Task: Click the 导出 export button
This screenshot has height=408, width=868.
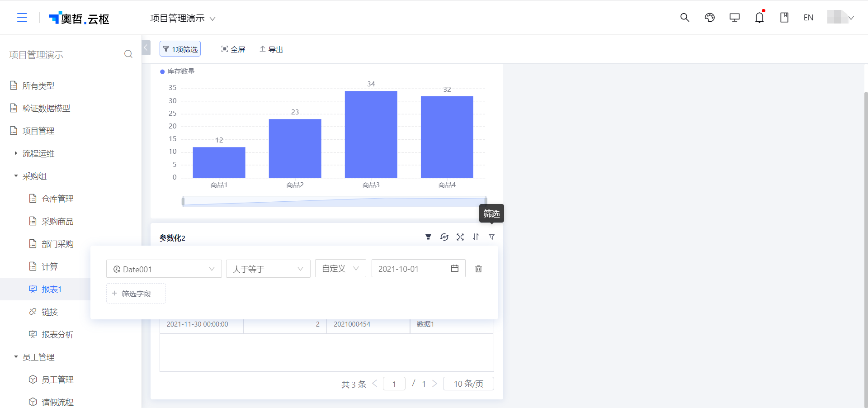Action: coord(271,49)
